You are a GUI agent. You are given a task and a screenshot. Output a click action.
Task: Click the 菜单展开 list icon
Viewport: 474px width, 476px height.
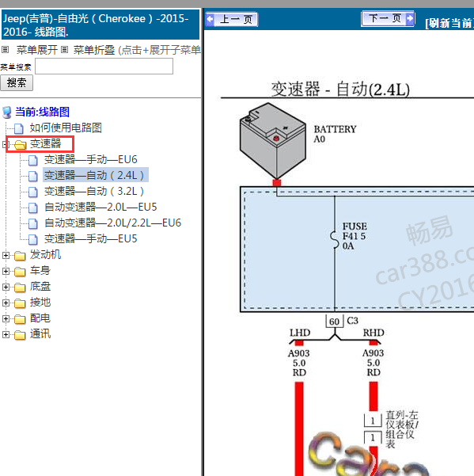6,49
